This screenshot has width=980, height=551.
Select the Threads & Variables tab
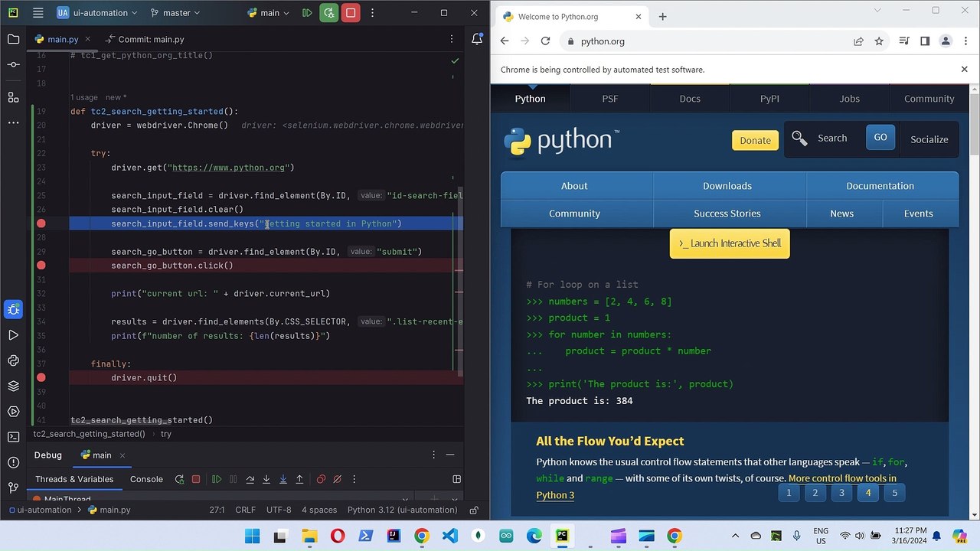click(x=74, y=479)
